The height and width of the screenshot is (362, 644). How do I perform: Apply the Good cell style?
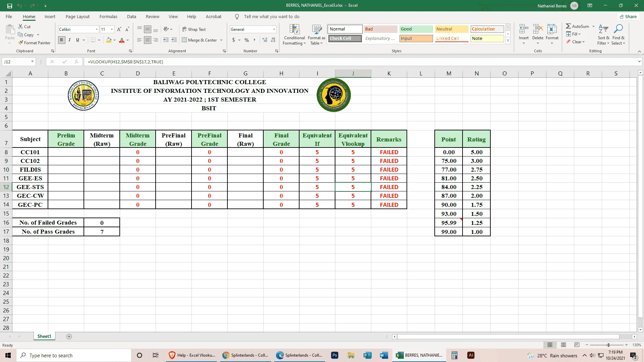pyautogui.click(x=416, y=29)
